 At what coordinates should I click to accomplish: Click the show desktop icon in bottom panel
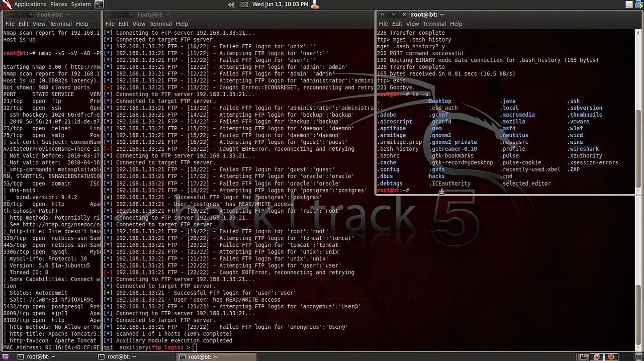tap(6, 357)
